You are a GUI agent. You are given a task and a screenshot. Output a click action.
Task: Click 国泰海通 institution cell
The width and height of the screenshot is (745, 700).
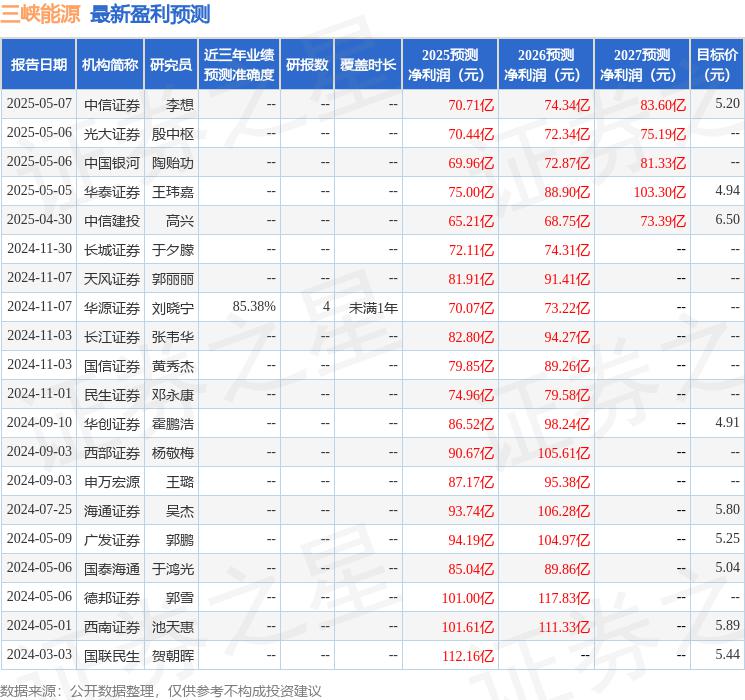click(112, 569)
